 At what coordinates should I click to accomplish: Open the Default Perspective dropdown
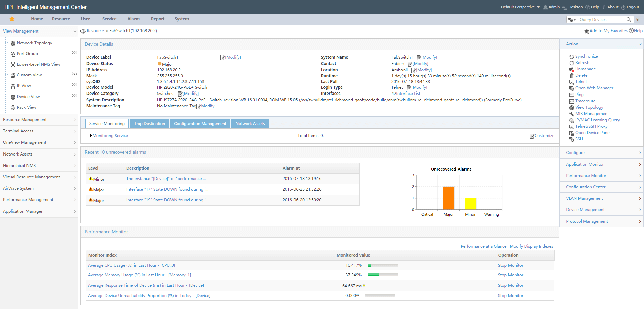click(520, 7)
